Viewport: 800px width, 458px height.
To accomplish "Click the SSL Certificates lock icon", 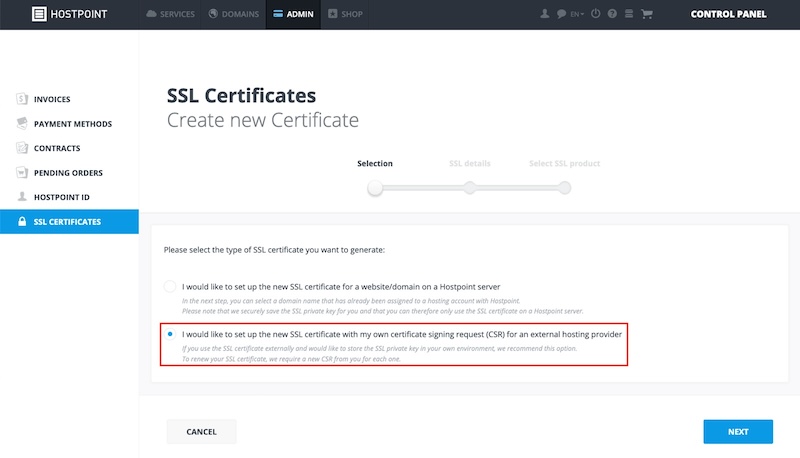I will pos(22,221).
